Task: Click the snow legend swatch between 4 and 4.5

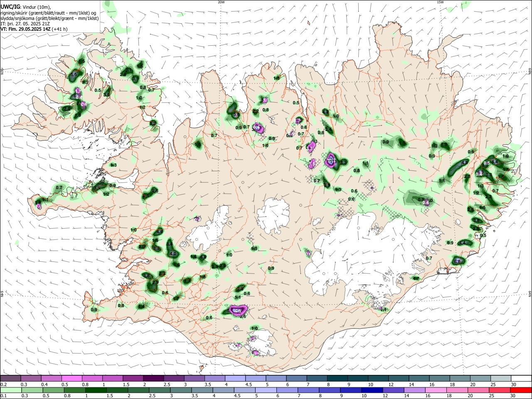Action: (x=235, y=378)
